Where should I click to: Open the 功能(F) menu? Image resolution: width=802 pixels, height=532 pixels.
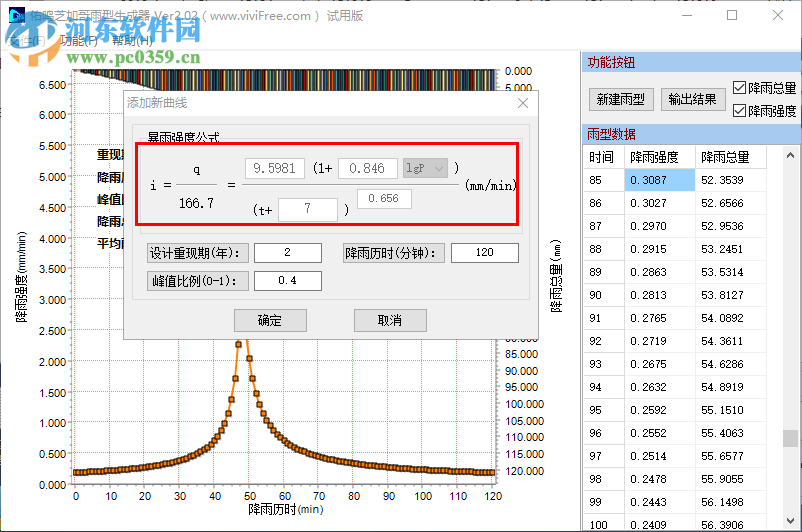coord(79,41)
